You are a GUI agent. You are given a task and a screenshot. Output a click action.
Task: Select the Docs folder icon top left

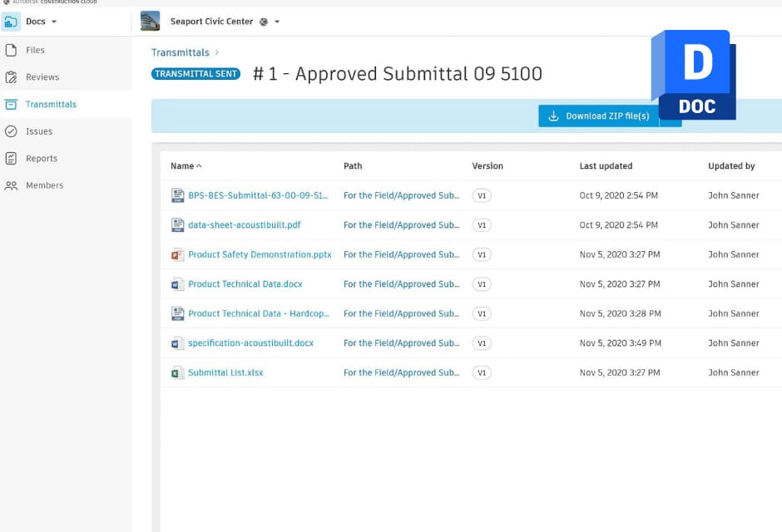tap(11, 22)
